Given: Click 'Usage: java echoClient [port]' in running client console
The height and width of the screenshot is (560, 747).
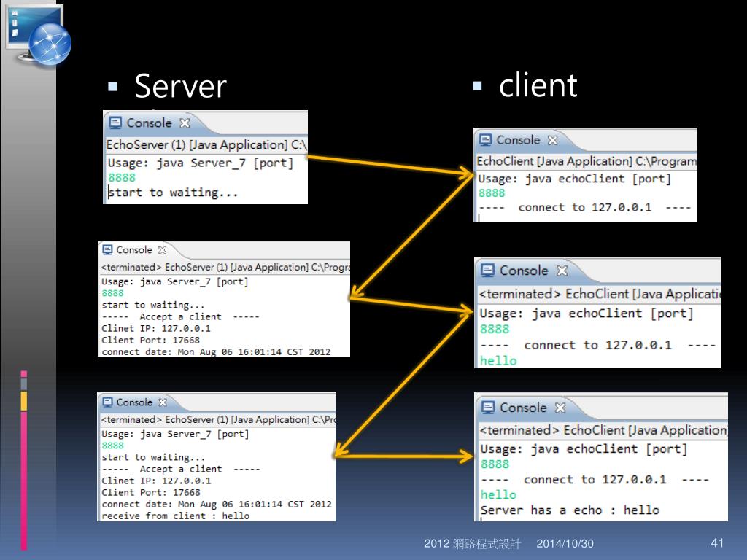Looking at the screenshot, I should 575,179.
